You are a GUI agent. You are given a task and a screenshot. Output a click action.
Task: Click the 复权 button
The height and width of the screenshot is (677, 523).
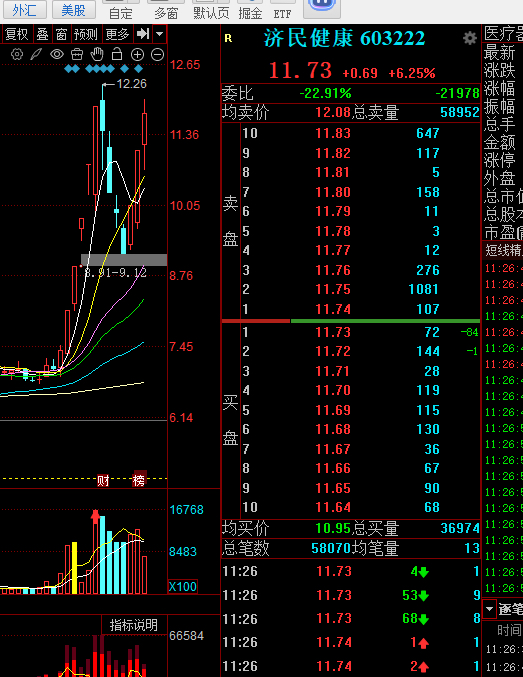coord(17,34)
